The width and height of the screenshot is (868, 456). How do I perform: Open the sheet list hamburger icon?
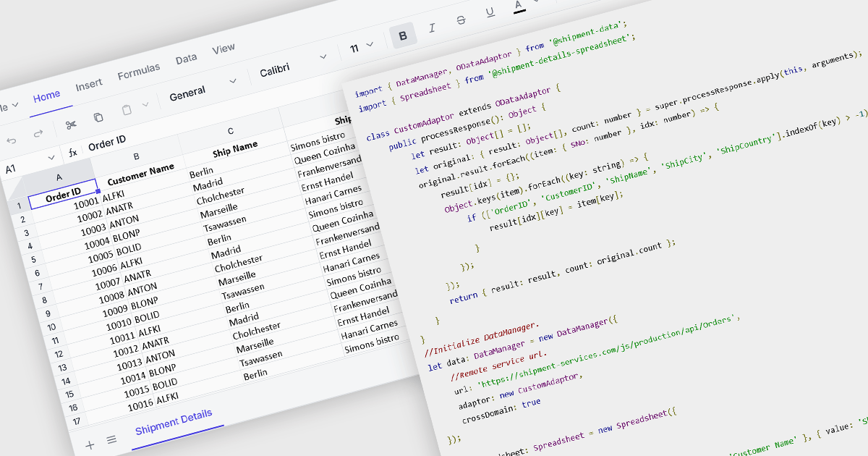(111, 439)
